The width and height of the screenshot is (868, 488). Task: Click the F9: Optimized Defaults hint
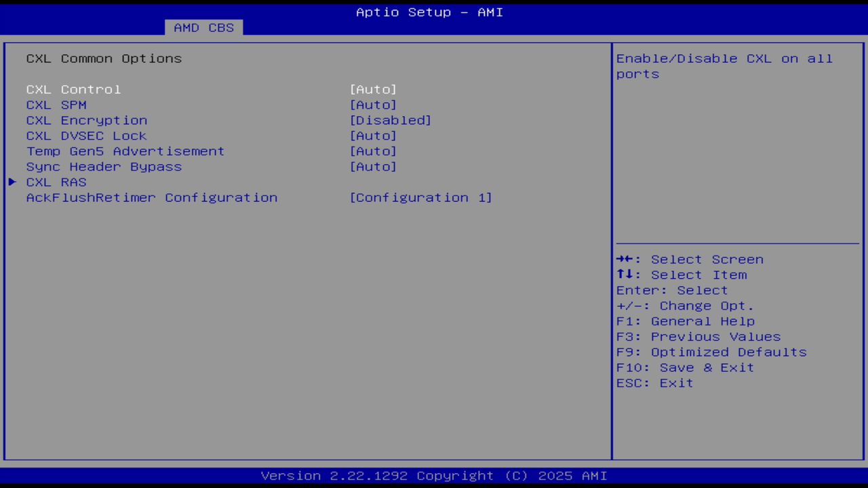pyautogui.click(x=711, y=352)
